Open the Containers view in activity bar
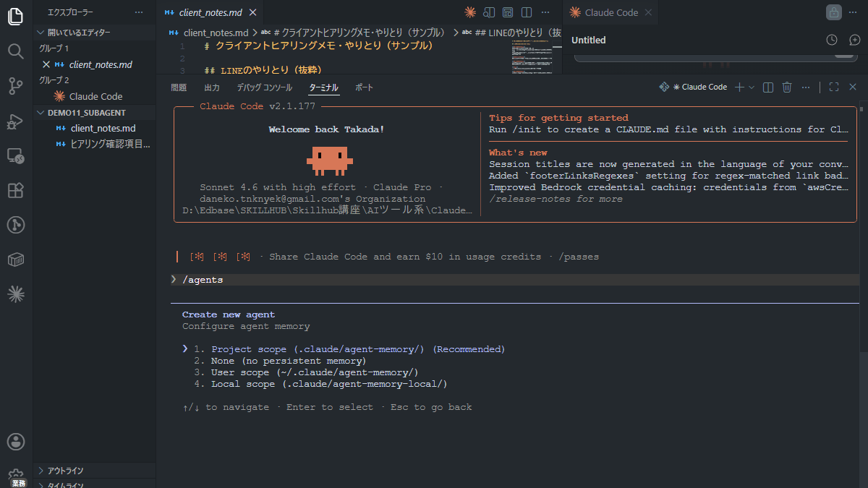Image resolution: width=868 pixels, height=488 pixels. [x=15, y=260]
